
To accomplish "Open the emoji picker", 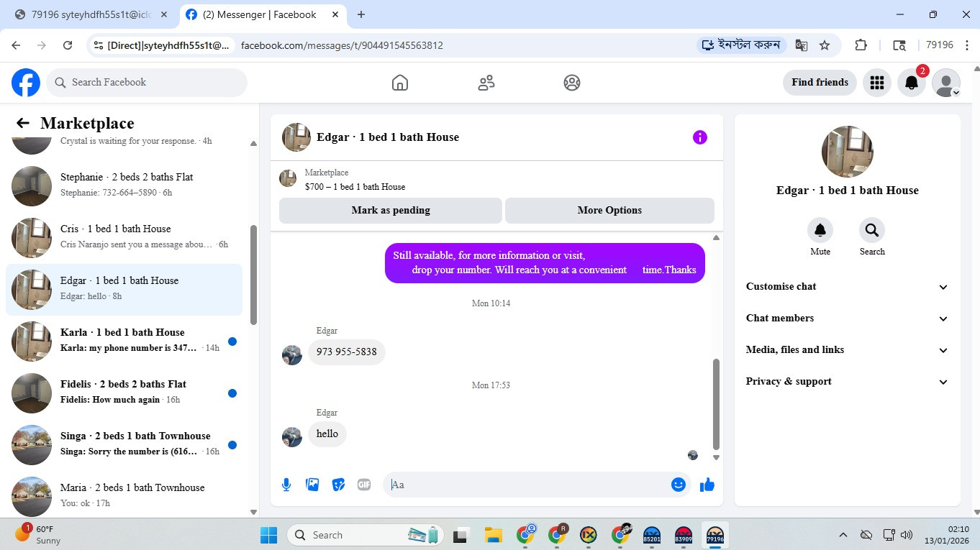I will (x=678, y=485).
